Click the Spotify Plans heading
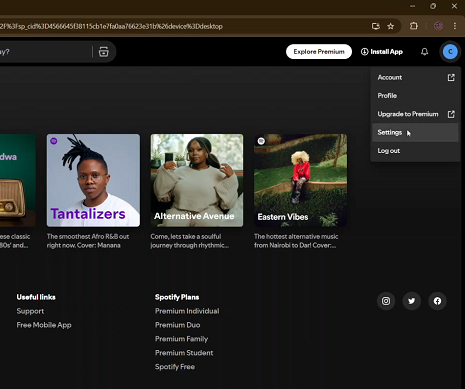The width and height of the screenshot is (465, 389). tap(177, 297)
